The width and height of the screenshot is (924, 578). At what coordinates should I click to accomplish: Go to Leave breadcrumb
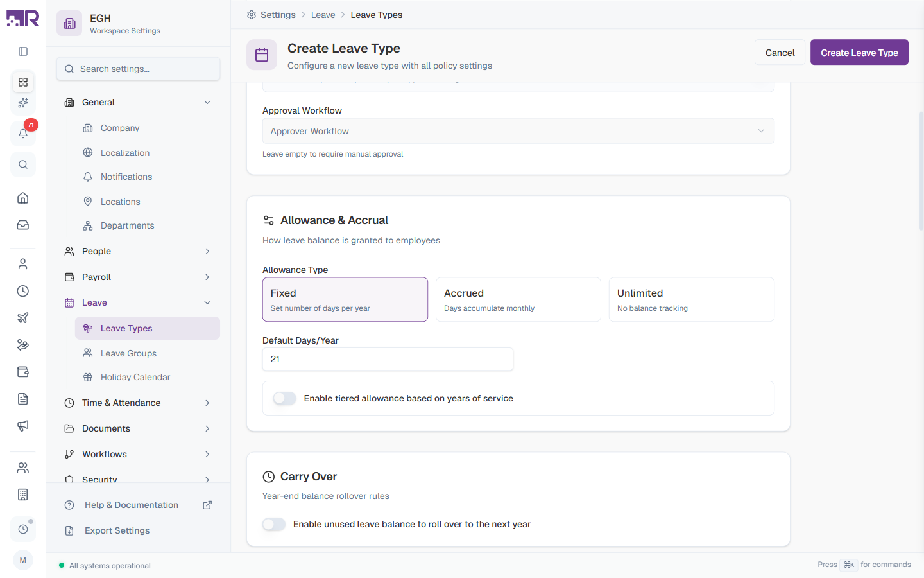click(323, 15)
